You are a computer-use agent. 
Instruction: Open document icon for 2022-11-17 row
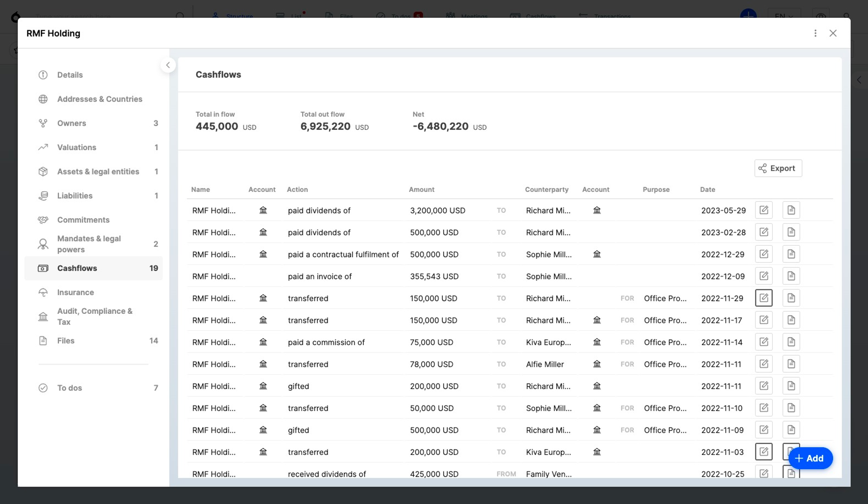tap(791, 320)
